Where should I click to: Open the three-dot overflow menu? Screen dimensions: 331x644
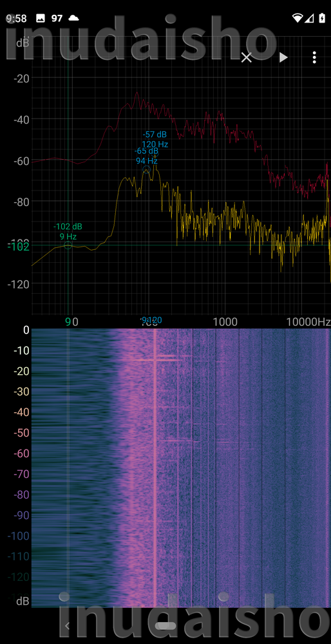(x=314, y=57)
